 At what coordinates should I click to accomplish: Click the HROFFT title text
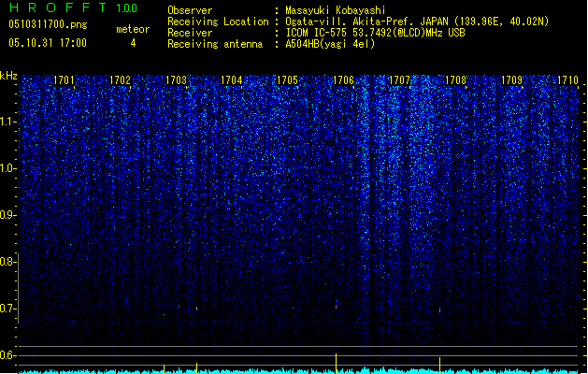(58, 7)
